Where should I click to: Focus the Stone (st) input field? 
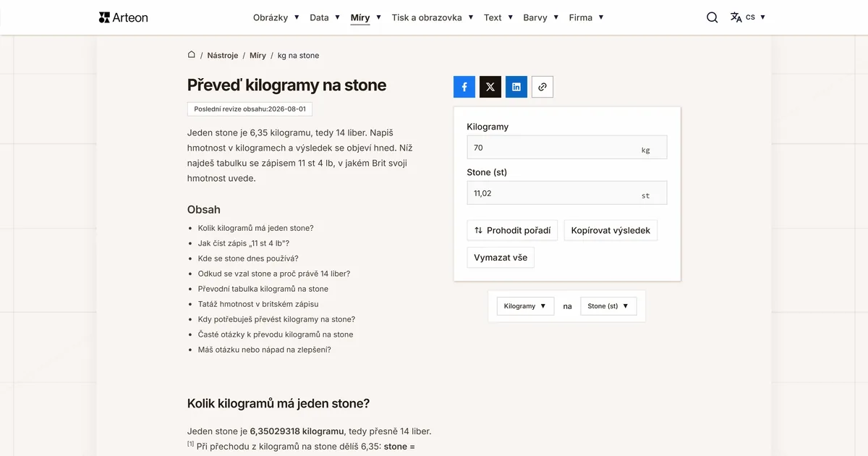567,193
